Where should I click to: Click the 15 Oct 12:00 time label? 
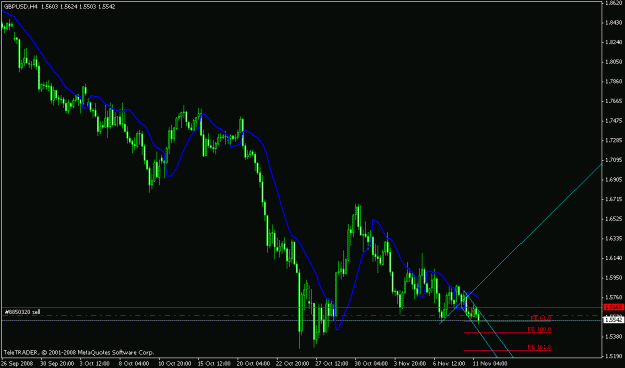click(x=213, y=364)
